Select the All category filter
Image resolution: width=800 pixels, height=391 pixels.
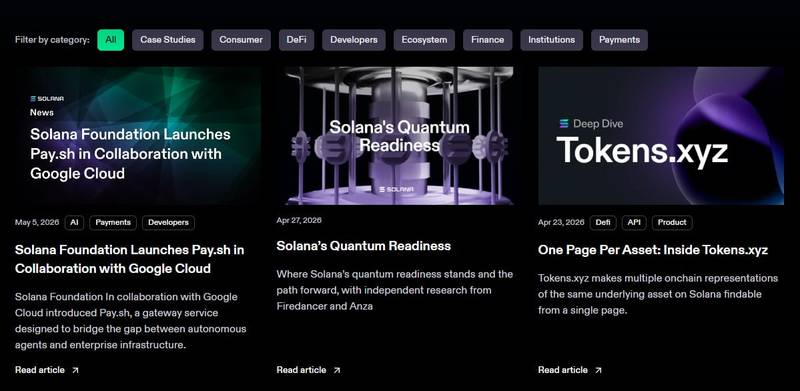pyautogui.click(x=111, y=40)
